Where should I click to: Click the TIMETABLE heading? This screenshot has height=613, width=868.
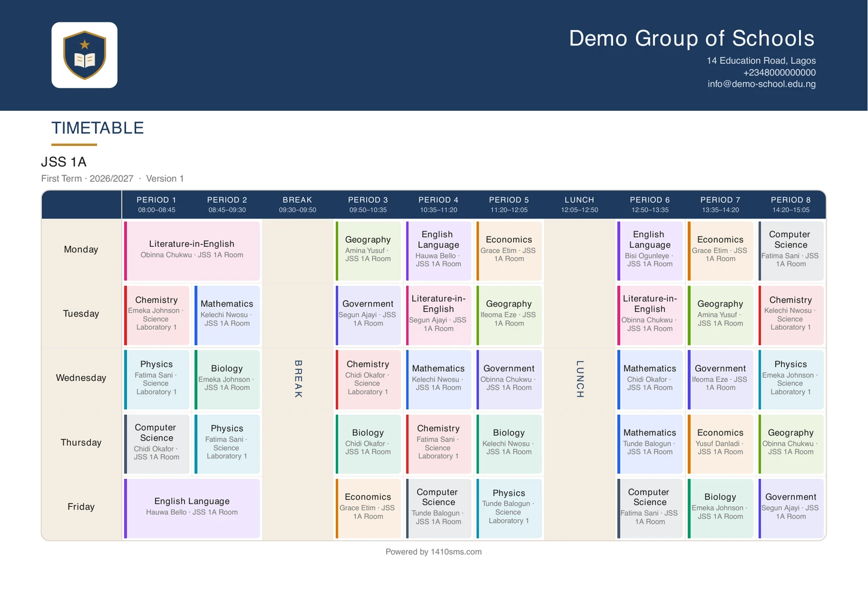pyautogui.click(x=98, y=128)
